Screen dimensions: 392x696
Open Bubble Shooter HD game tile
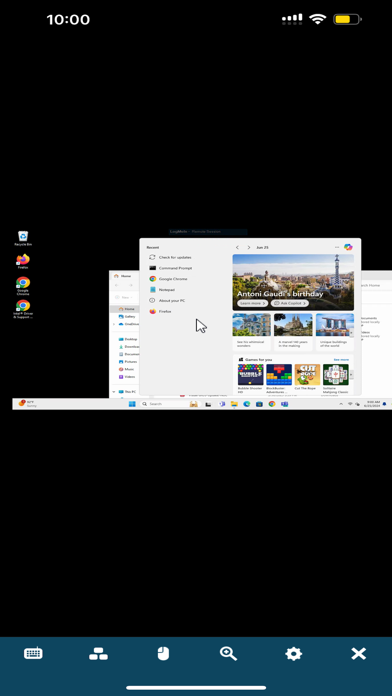[x=250, y=379]
